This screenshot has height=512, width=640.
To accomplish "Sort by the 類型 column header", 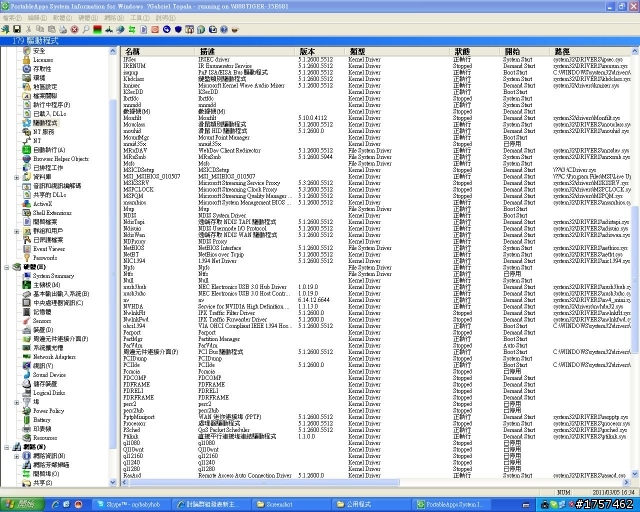I will 398,51.
